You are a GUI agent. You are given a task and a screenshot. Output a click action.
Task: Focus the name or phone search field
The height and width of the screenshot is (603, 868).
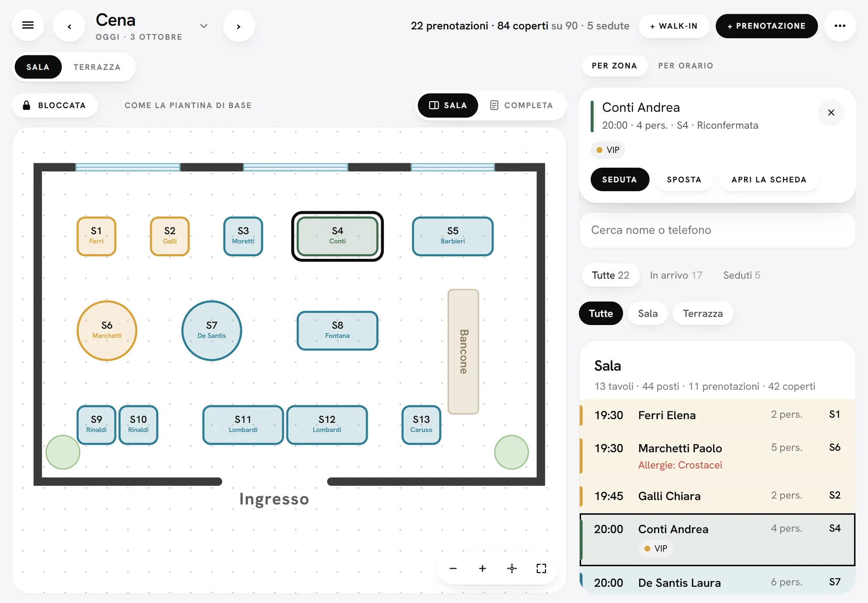(717, 230)
